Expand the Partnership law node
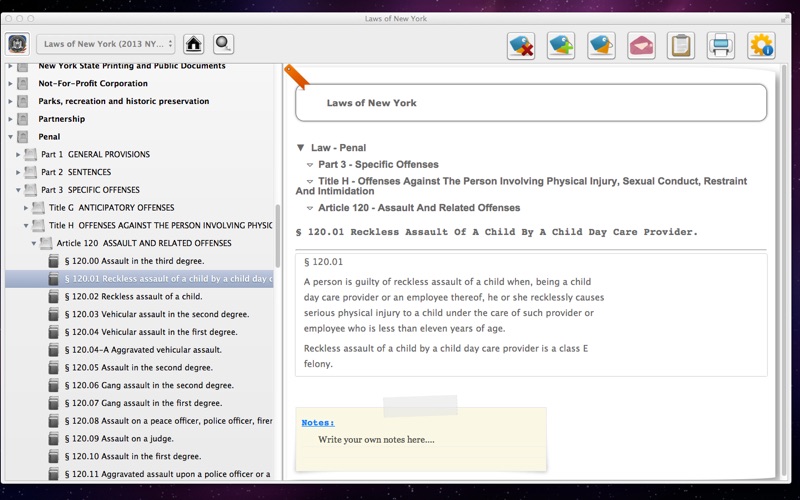 click(x=10, y=119)
